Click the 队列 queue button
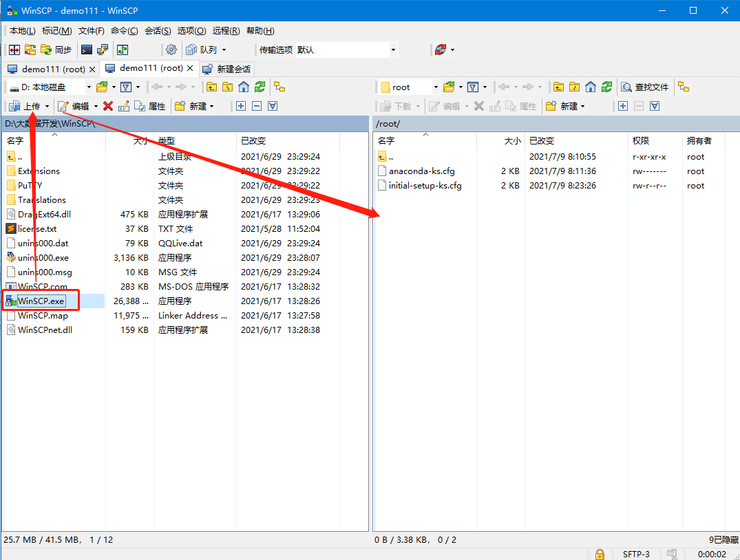Viewport: 740px width, 560px height. 202,50
